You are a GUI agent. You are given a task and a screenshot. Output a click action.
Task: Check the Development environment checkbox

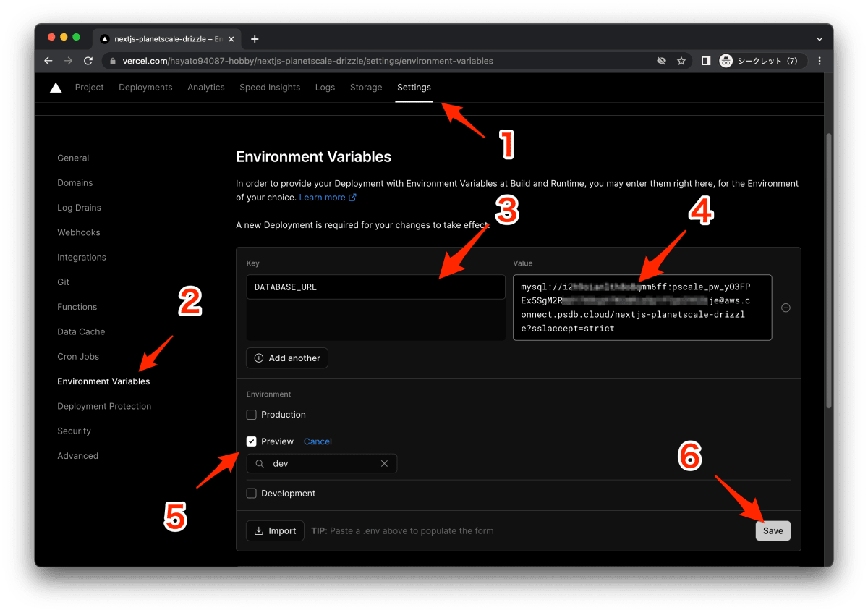click(252, 494)
